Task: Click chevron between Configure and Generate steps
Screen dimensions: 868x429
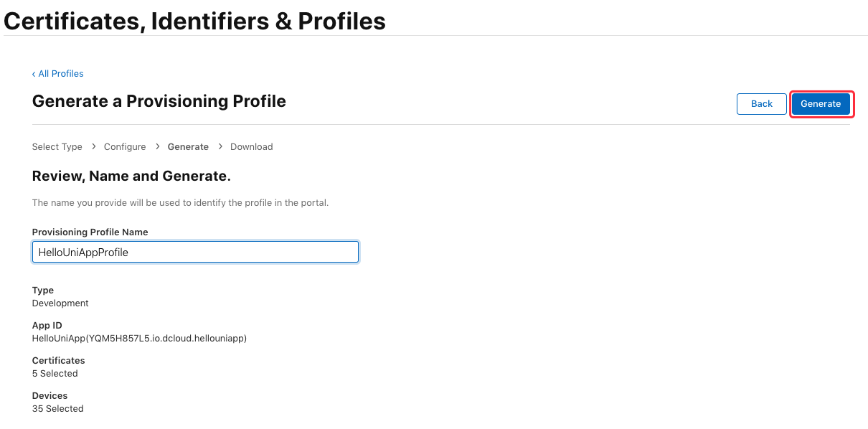Action: coord(157,146)
